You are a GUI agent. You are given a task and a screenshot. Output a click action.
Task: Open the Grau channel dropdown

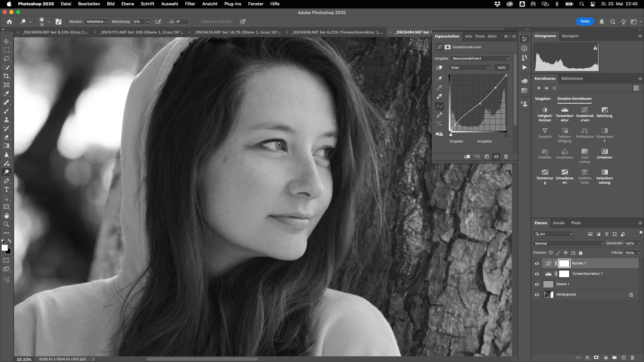(470, 67)
